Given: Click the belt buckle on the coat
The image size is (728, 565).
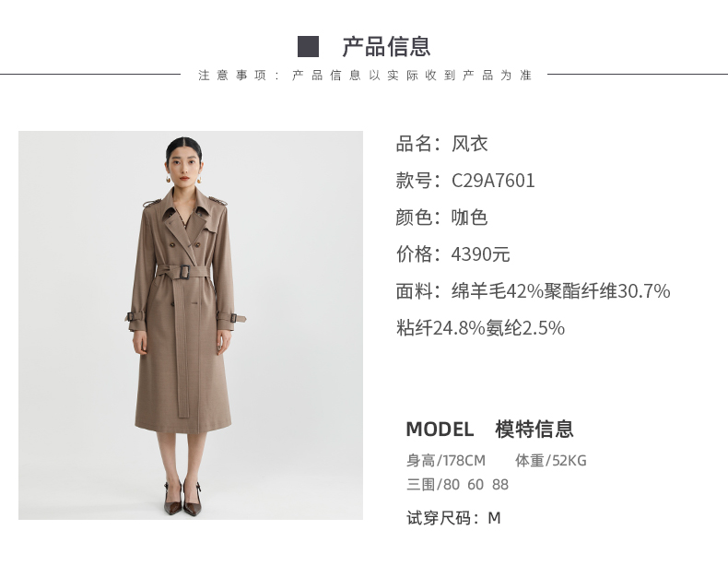Looking at the screenshot, I should 182,272.
